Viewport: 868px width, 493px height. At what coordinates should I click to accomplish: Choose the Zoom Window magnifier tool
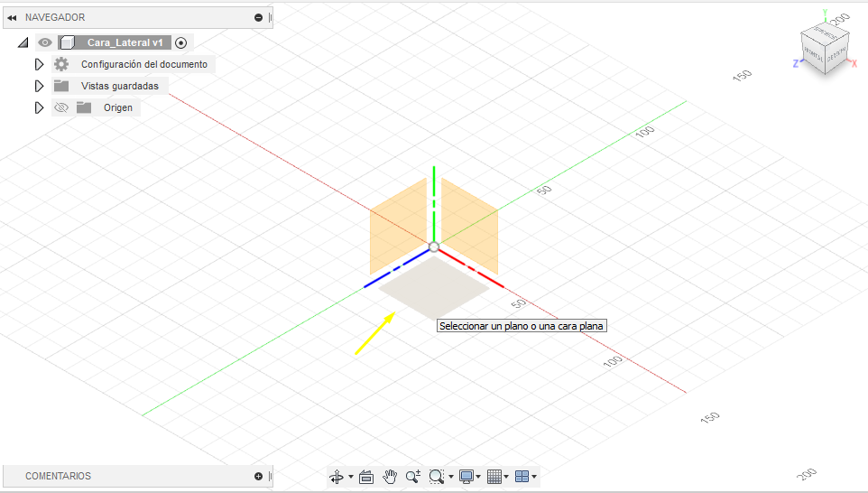[436, 477]
